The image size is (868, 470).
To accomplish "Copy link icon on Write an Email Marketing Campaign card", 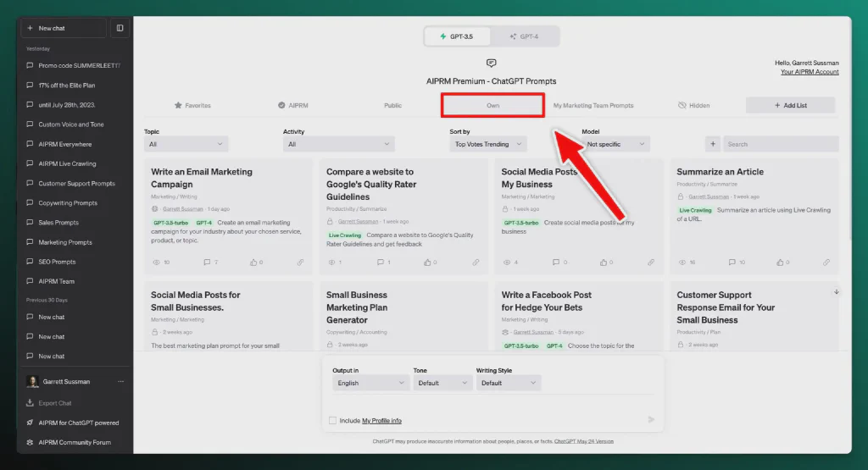I will click(x=301, y=262).
